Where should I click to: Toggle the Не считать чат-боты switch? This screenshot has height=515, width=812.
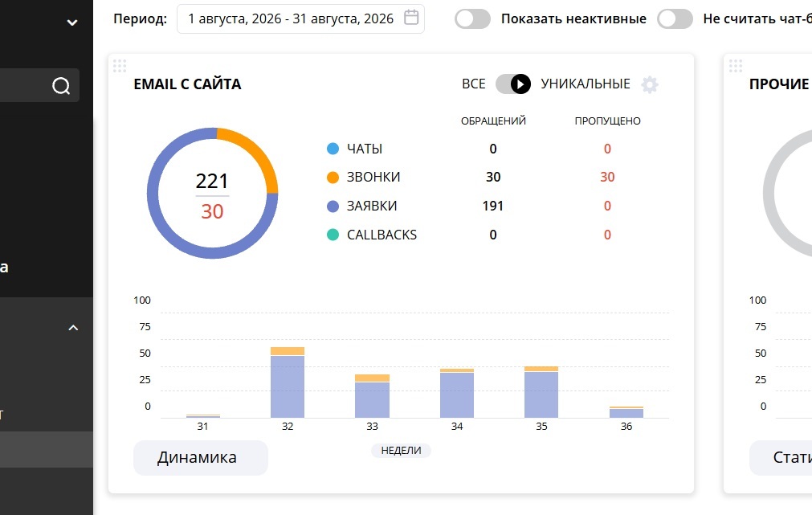pos(675,18)
